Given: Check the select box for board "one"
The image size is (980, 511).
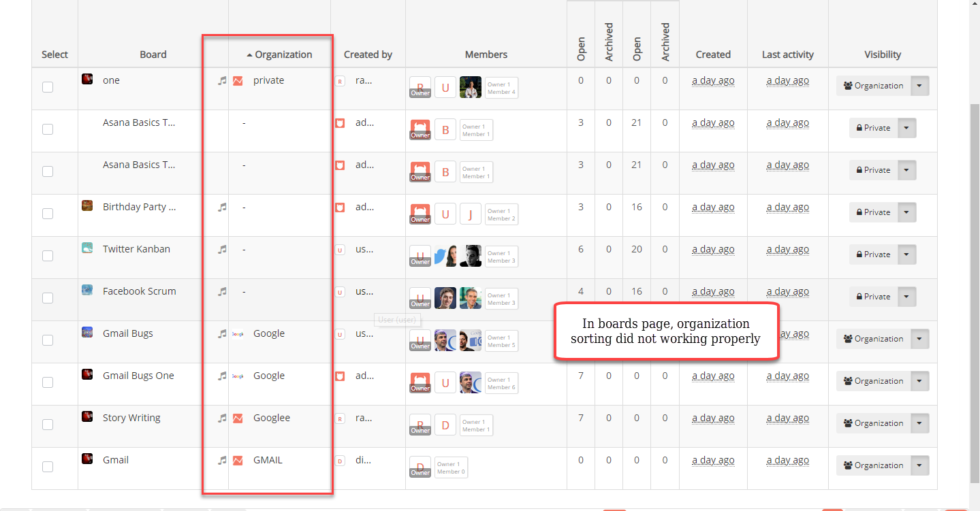Looking at the screenshot, I should click(x=47, y=87).
